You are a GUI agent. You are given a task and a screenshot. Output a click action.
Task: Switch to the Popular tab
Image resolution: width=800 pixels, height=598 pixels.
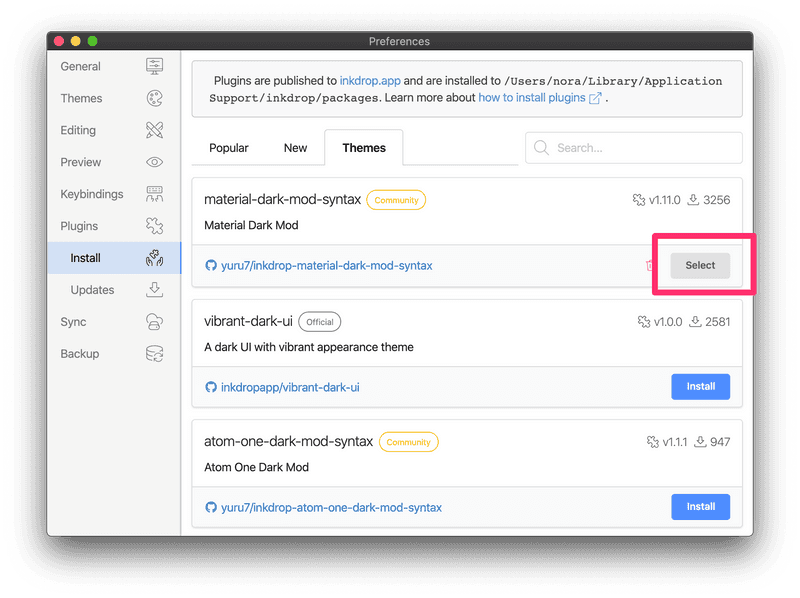coord(229,148)
